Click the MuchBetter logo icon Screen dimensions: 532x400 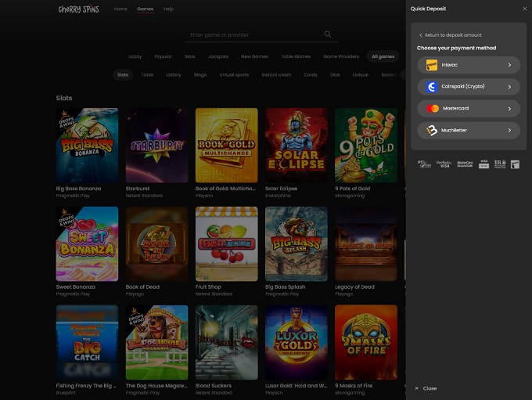tap(432, 131)
